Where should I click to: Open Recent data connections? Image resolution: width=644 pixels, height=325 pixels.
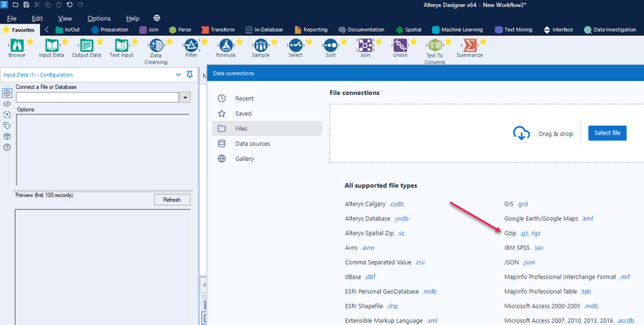pyautogui.click(x=267, y=98)
